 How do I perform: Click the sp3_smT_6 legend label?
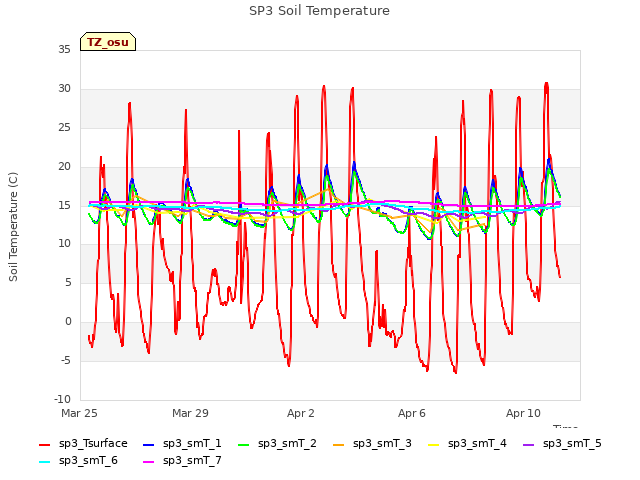[88, 461]
